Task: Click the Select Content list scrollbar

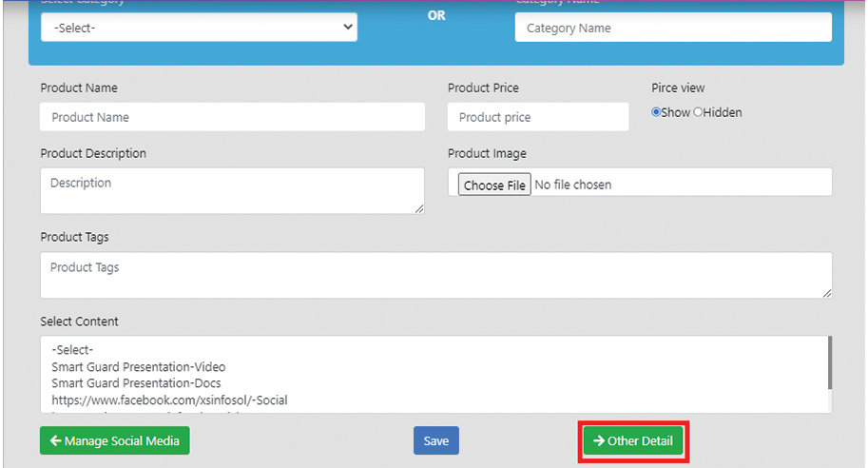Action: [830, 361]
